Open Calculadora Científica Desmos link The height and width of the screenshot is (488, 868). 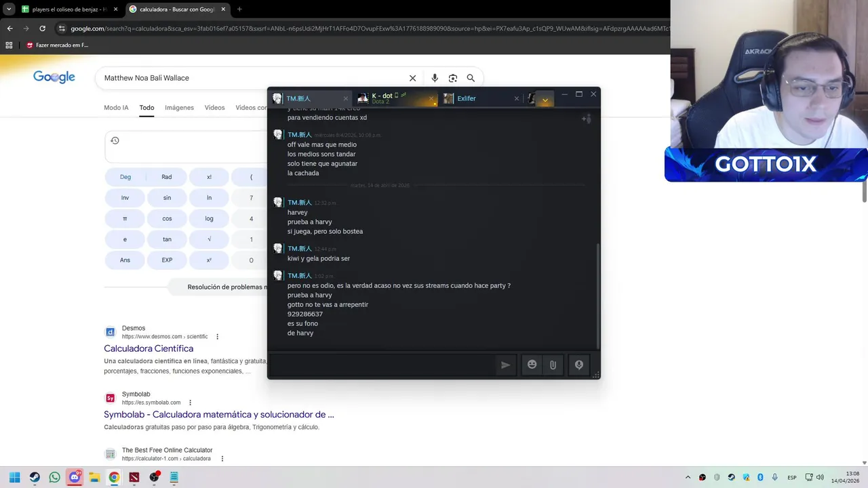coord(149,348)
